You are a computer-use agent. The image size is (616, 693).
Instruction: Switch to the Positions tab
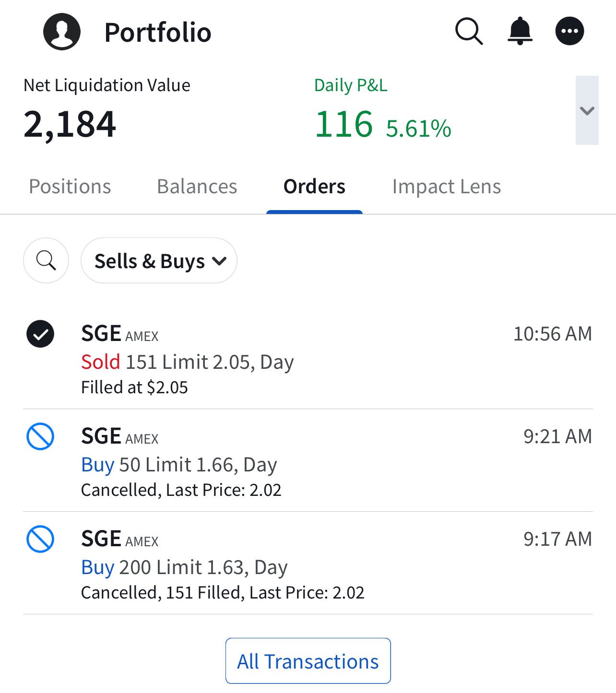pyautogui.click(x=70, y=187)
